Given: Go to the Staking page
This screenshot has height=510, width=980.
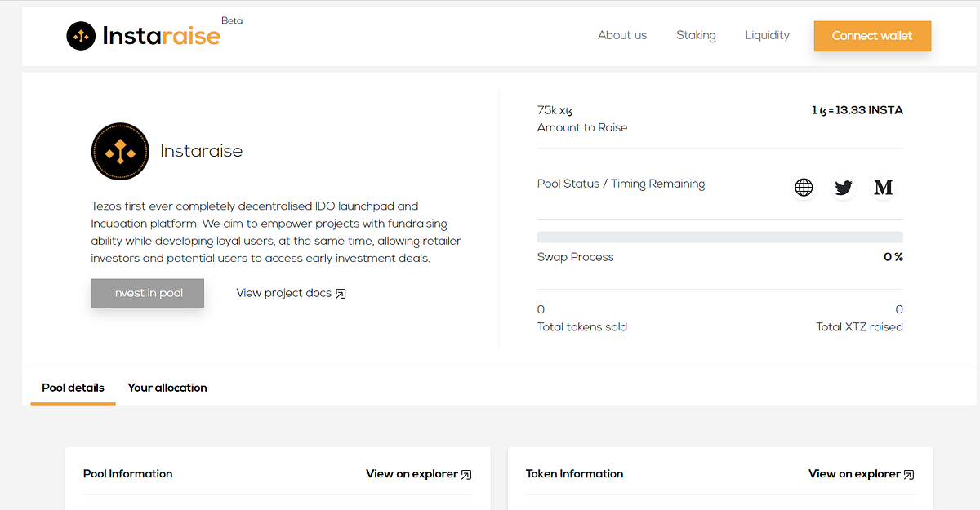Looking at the screenshot, I should tap(696, 35).
